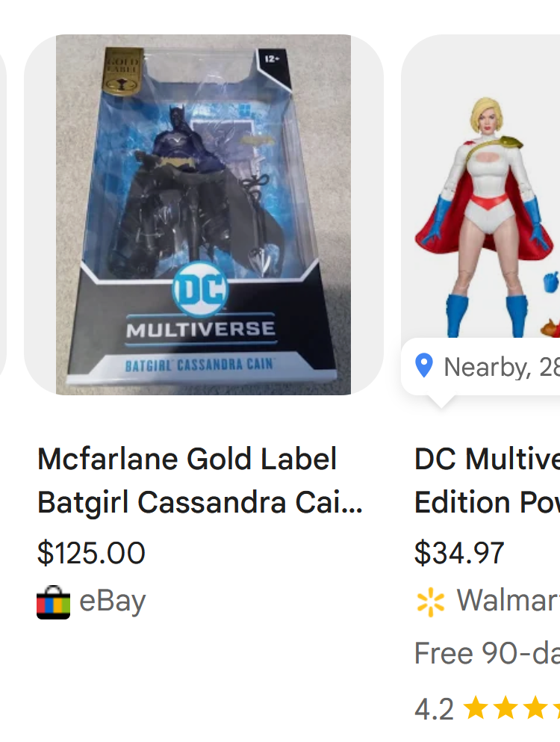Viewport: 560px width, 742px height.
Task: Click the DC logo on Batgirl box
Action: [x=200, y=288]
